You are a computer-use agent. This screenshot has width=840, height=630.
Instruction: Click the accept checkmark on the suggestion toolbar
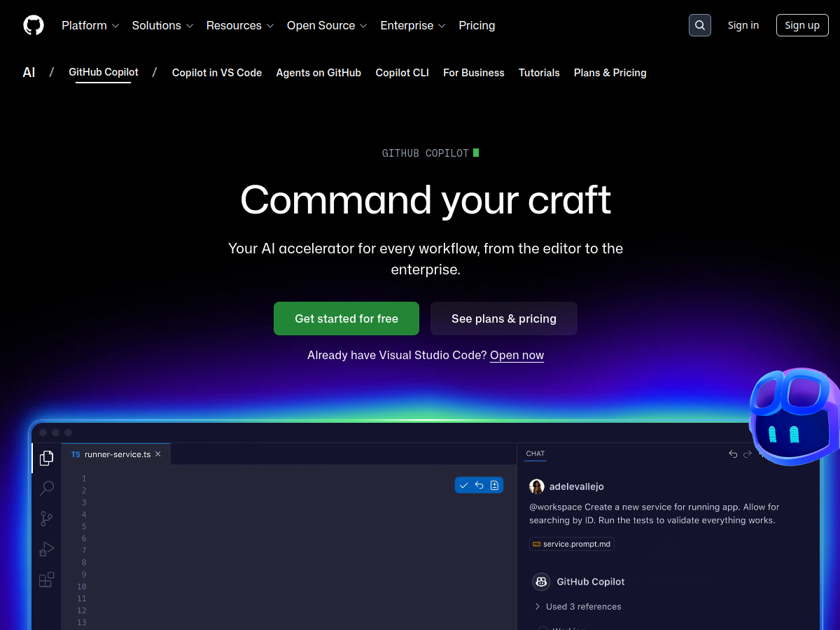tap(463, 484)
